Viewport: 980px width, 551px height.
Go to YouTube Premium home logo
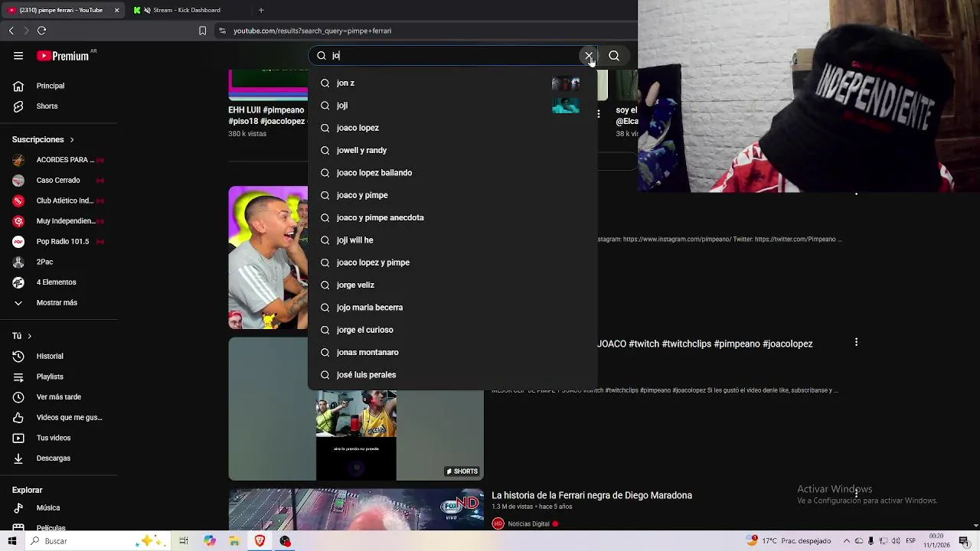point(63,56)
